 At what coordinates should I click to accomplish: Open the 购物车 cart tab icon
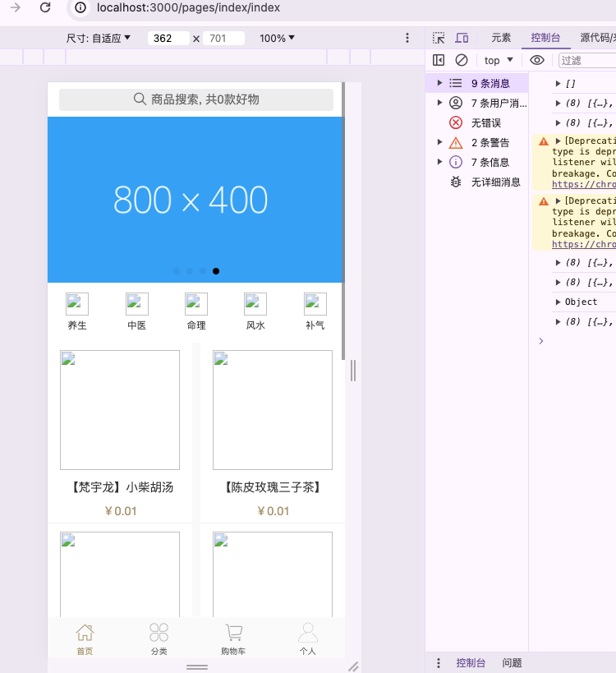(x=233, y=632)
